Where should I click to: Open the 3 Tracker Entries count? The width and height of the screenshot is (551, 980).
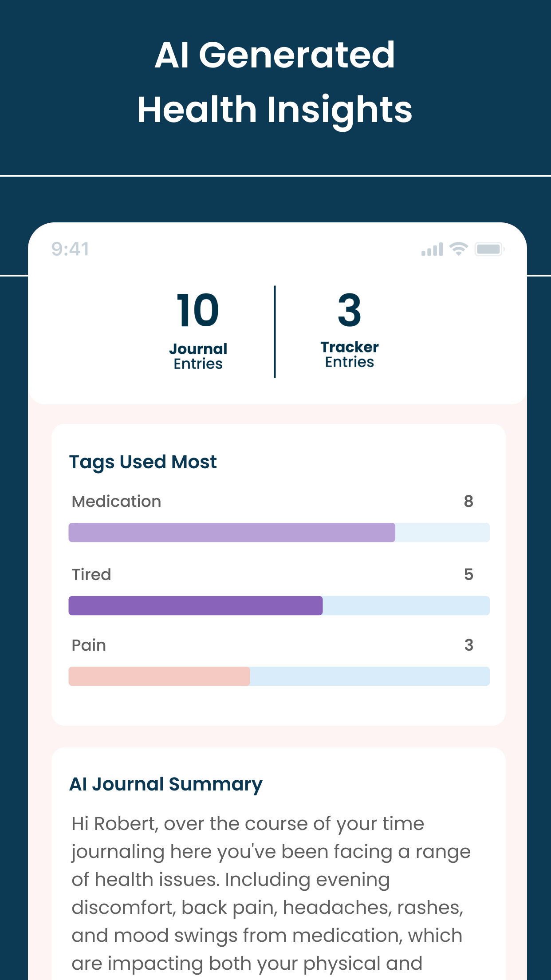(x=350, y=310)
